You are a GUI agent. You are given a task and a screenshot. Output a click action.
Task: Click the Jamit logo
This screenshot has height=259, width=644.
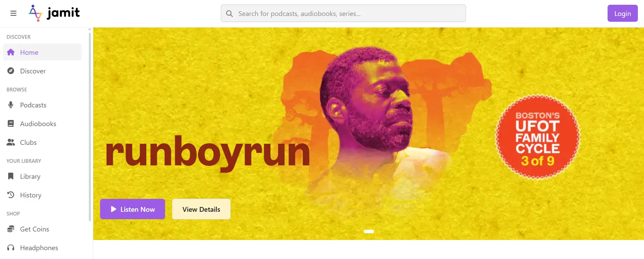[x=54, y=13]
